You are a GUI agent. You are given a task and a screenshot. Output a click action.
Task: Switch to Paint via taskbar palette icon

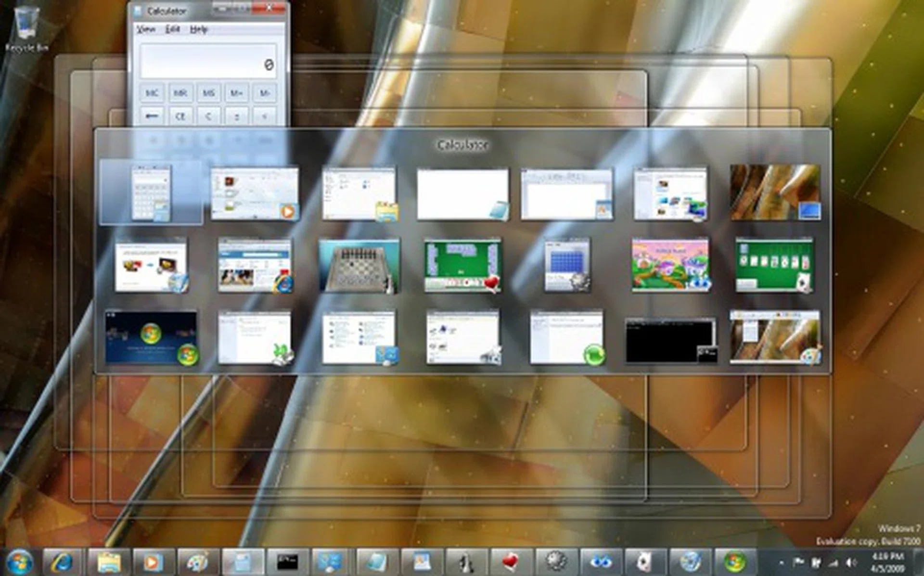(x=198, y=561)
